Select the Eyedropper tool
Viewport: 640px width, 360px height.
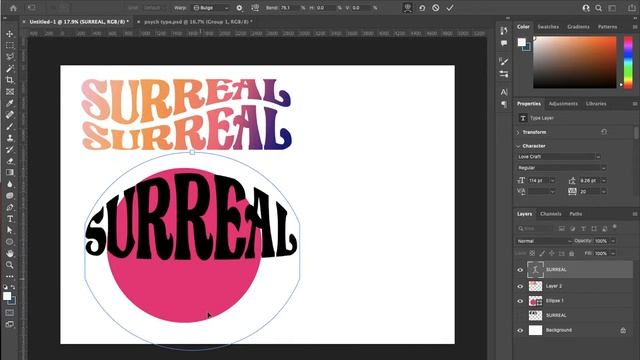[10, 103]
